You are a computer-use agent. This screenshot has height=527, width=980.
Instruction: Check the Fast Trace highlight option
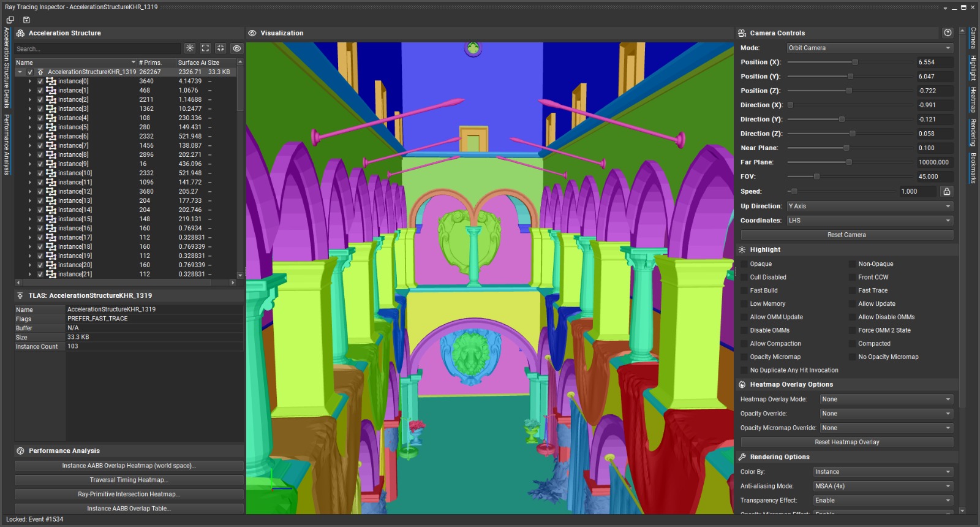[x=852, y=290]
